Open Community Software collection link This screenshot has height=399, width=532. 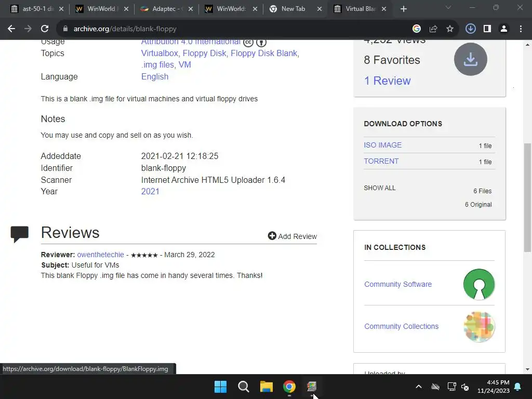398,284
